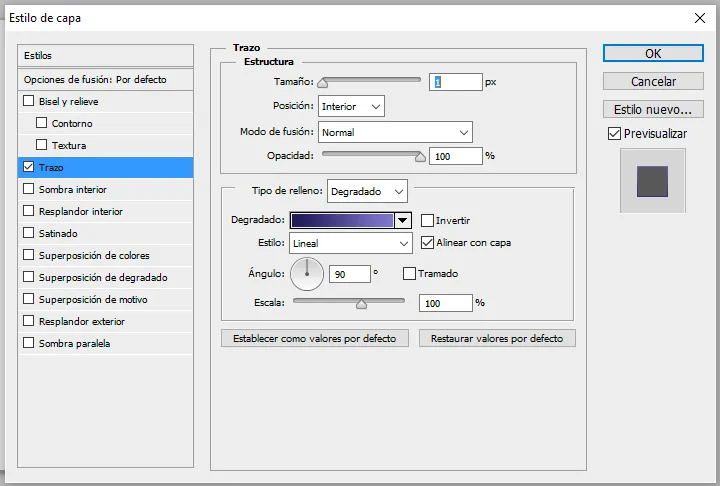Focus the Opacidad percentage field
Image resolution: width=720 pixels, height=486 pixels.
456,156
